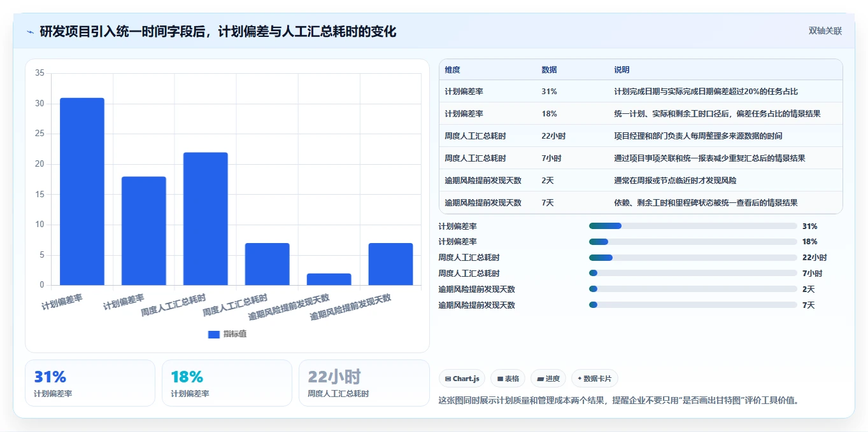
Task: Click the 数据 table column header
Action: coord(549,70)
